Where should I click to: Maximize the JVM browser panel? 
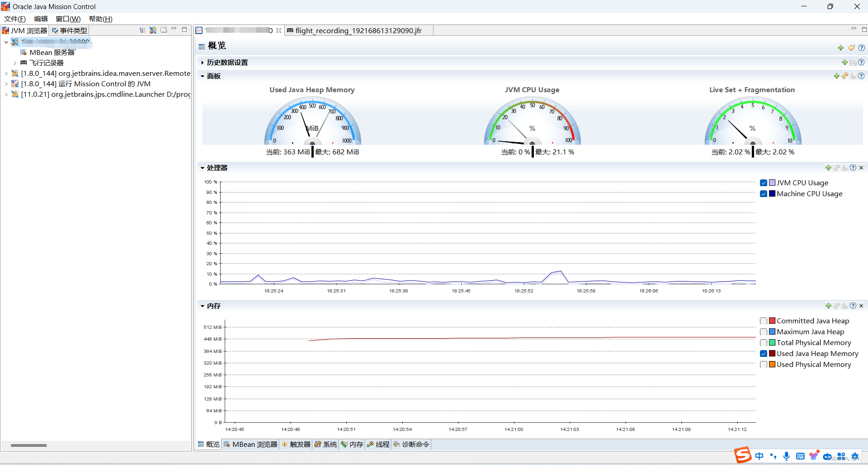(x=184, y=30)
